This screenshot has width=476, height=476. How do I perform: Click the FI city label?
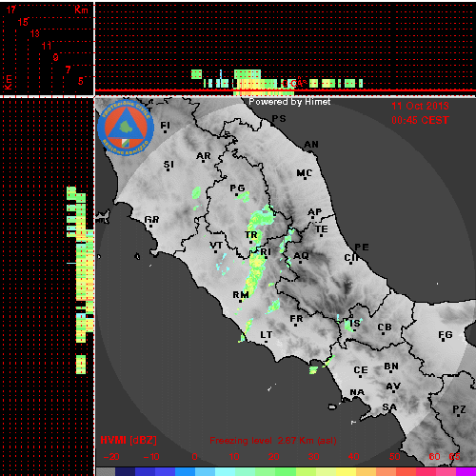coord(165,126)
